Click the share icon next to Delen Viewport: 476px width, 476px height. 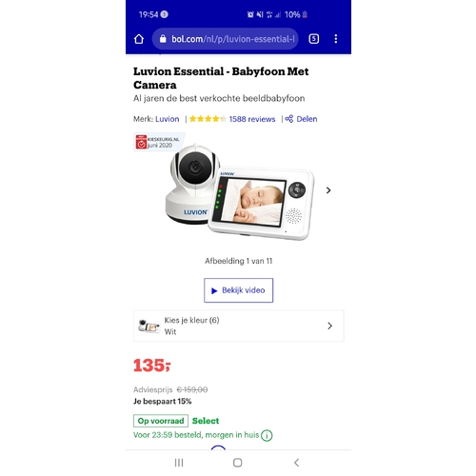pos(289,119)
